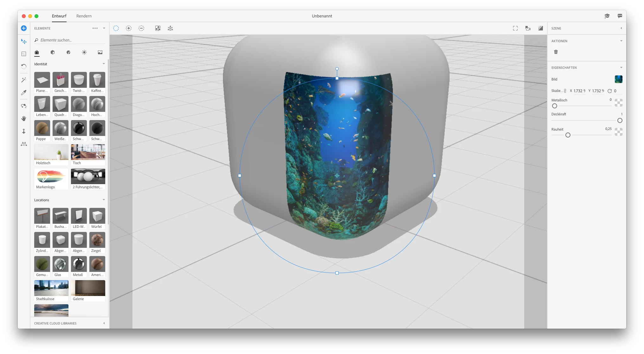The width and height of the screenshot is (644, 354).
Task: Collapse the Identität section
Action: (x=104, y=64)
